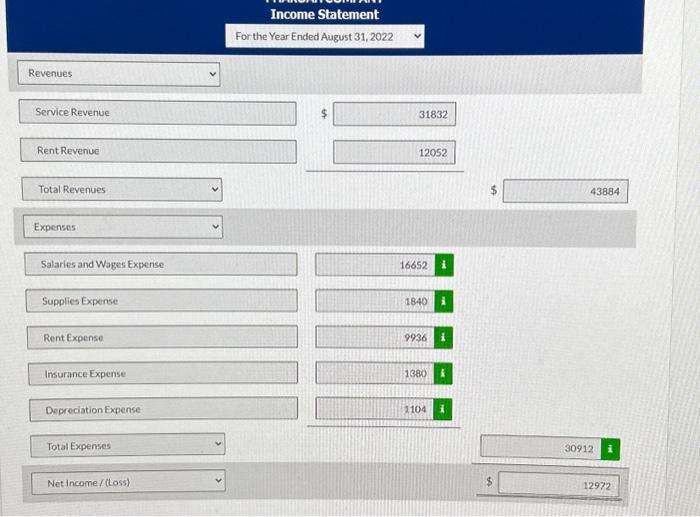Click the Rent Revenue amount field 12052
700x517 pixels.
[x=394, y=153]
